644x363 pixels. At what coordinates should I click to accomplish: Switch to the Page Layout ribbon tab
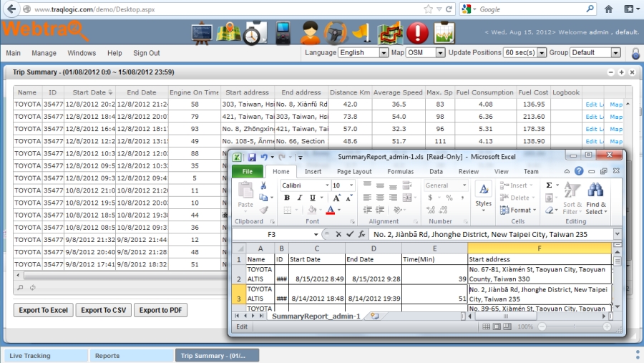(x=354, y=171)
